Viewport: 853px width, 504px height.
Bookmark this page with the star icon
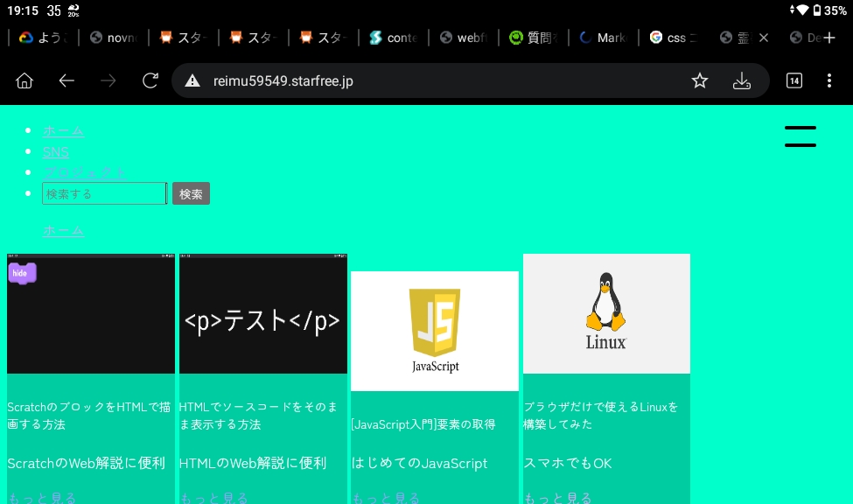tap(699, 80)
